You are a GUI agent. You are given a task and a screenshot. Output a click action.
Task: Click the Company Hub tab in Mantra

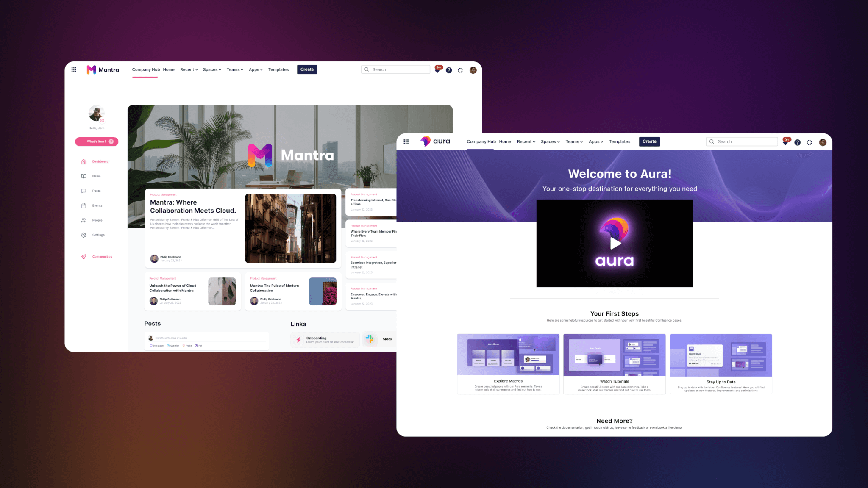tap(145, 70)
